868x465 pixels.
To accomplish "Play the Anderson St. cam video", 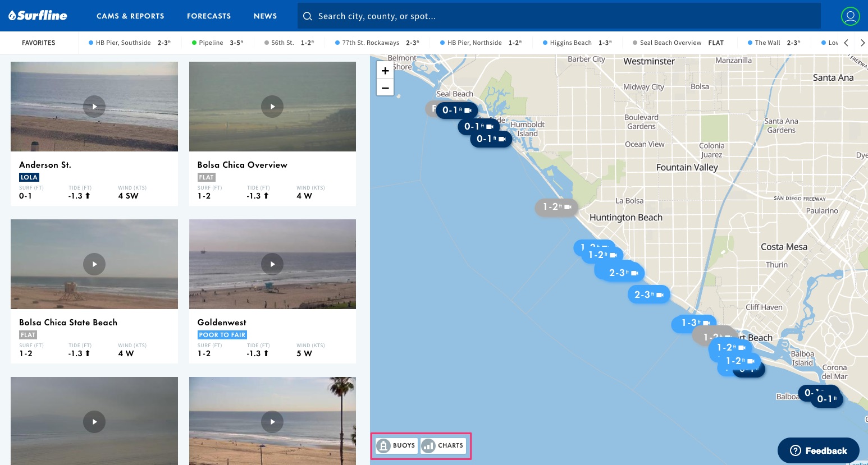I will click(x=94, y=107).
